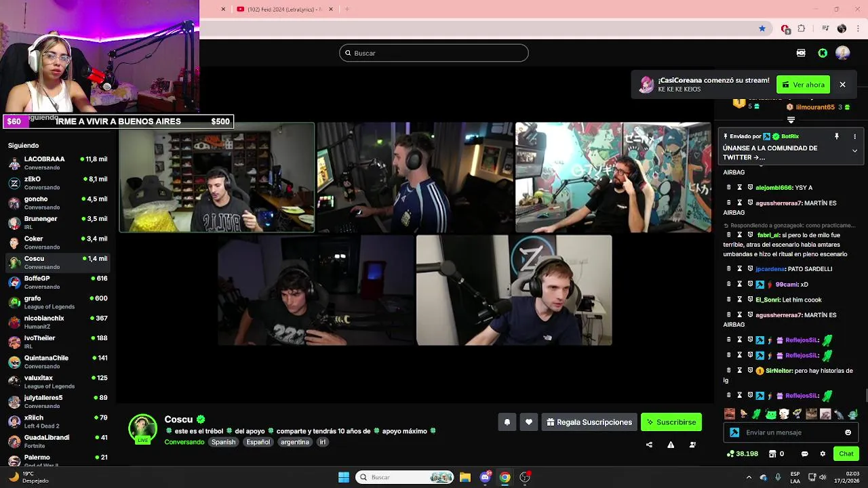The width and height of the screenshot is (868, 488).
Task: Open the red shield extension icon
Action: [785, 28]
